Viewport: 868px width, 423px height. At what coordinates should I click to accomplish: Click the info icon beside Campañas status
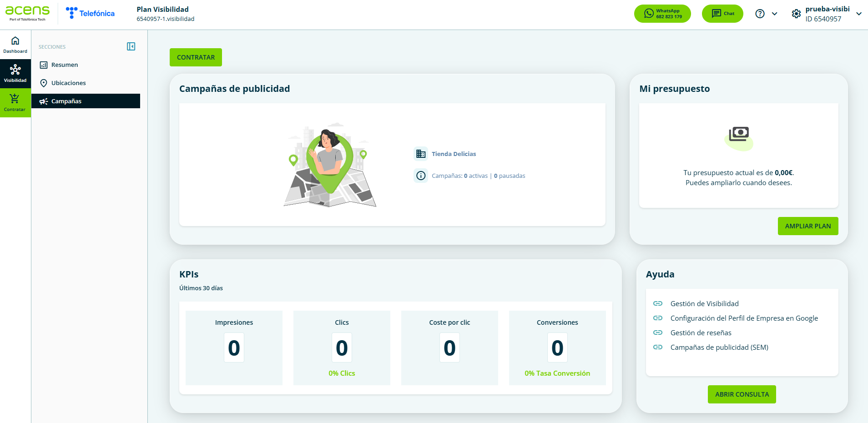pos(421,176)
